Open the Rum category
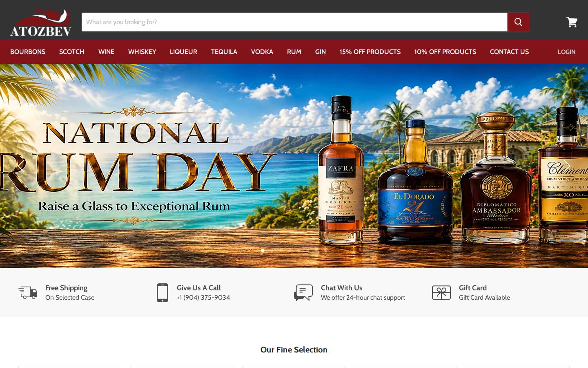The image size is (588, 368). pyautogui.click(x=294, y=52)
